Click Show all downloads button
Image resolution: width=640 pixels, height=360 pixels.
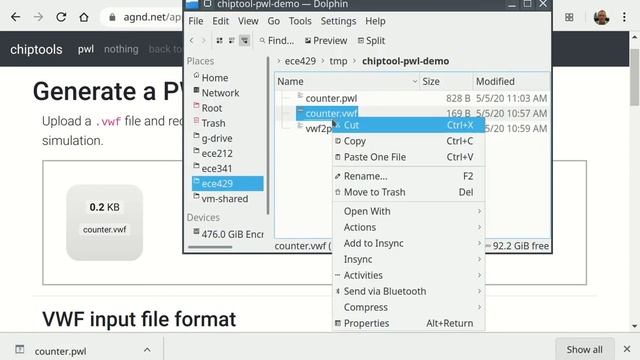pos(584,349)
